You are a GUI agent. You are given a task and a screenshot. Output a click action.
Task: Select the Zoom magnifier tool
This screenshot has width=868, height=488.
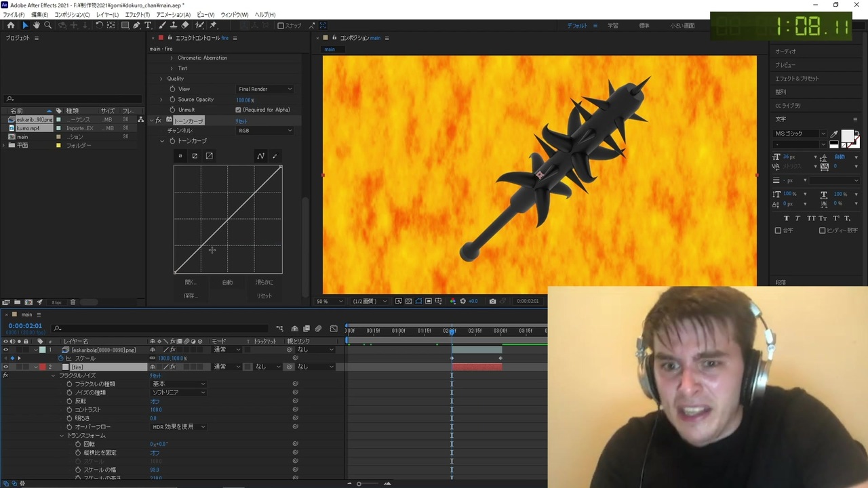coord(47,25)
